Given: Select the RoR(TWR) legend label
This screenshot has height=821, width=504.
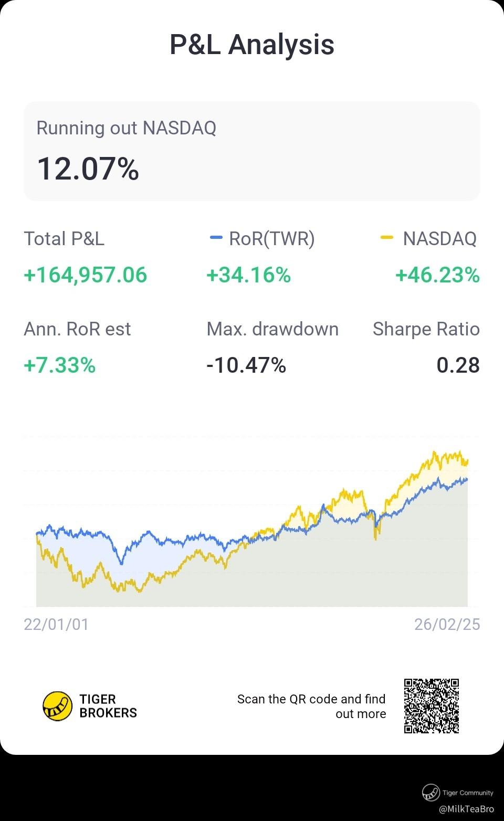Looking at the screenshot, I should pos(272,239).
